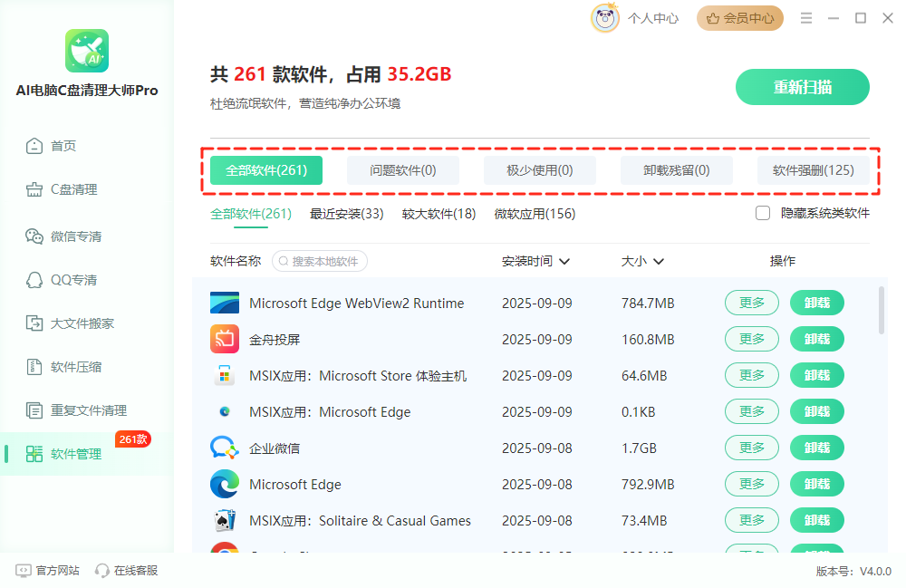Expand 更多 for Microsoft Edge 792.9MB row
The width and height of the screenshot is (906, 588).
(x=752, y=484)
